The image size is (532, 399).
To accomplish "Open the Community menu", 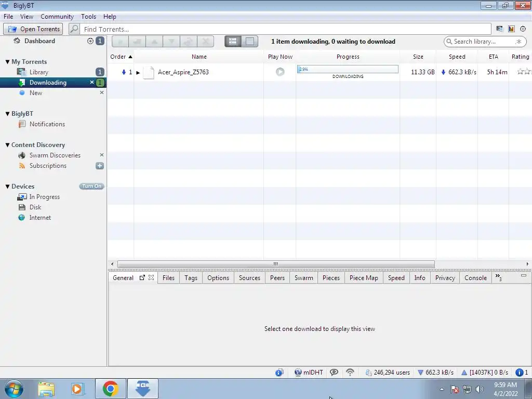I will [57, 16].
